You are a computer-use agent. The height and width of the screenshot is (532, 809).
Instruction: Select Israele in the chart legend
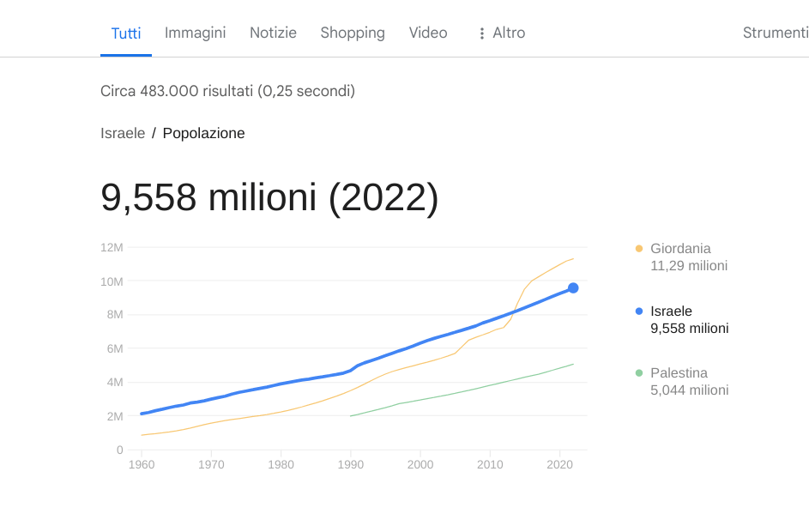click(671, 311)
